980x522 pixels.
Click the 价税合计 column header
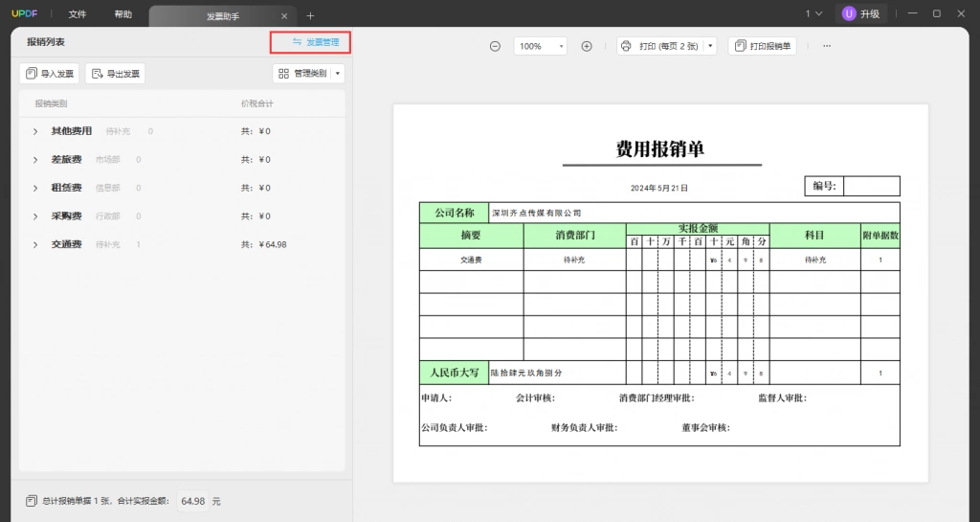click(x=256, y=103)
